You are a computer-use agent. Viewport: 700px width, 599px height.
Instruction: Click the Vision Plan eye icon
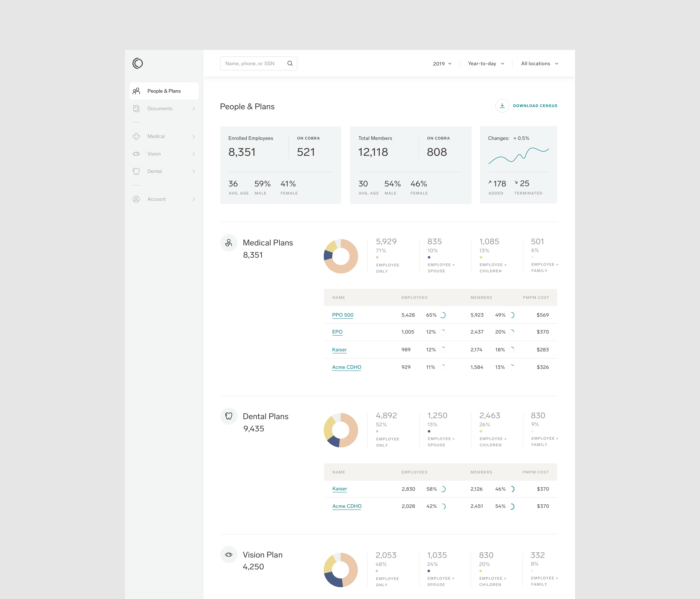pyautogui.click(x=229, y=554)
